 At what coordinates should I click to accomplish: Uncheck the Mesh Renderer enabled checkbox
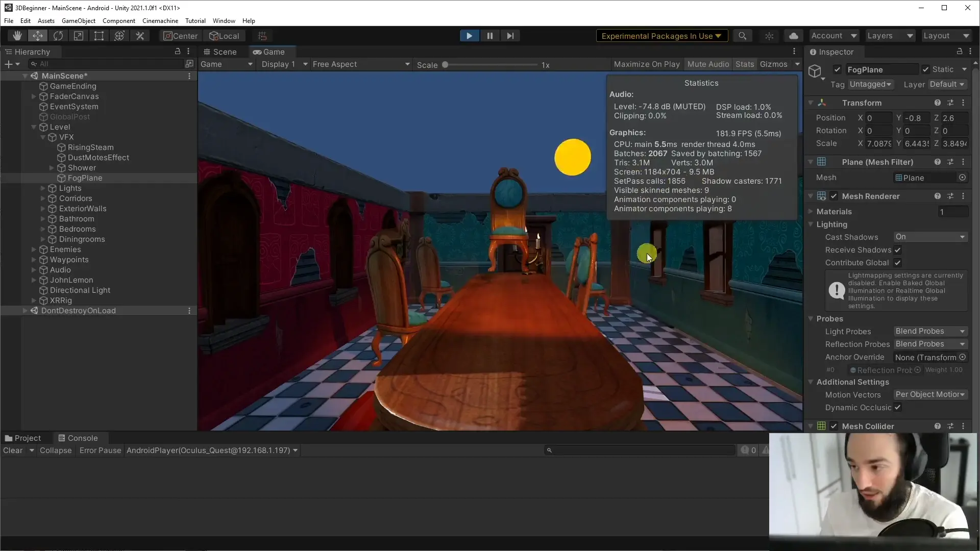(834, 196)
